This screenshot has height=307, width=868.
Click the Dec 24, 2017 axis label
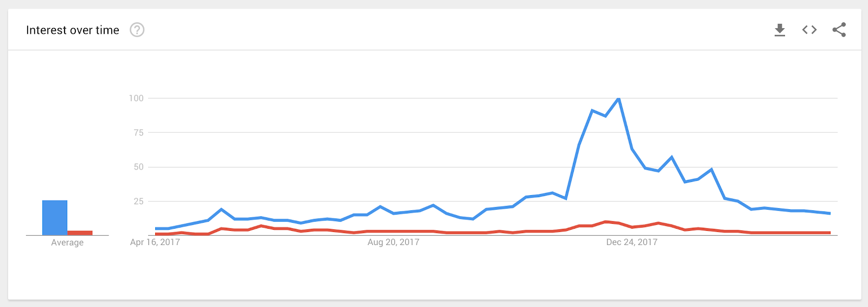tap(631, 242)
